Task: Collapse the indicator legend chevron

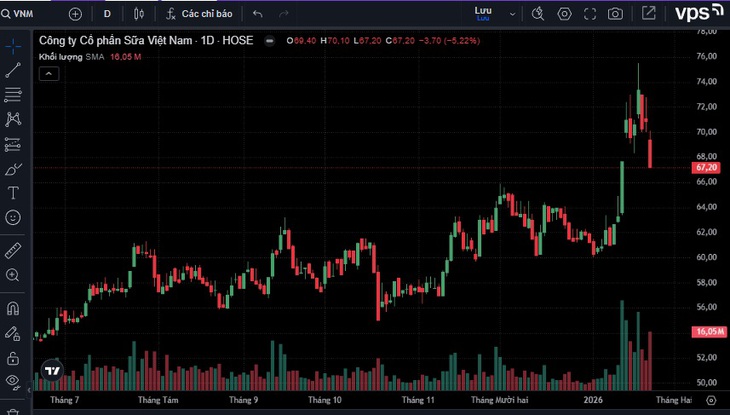Action: coord(49,74)
